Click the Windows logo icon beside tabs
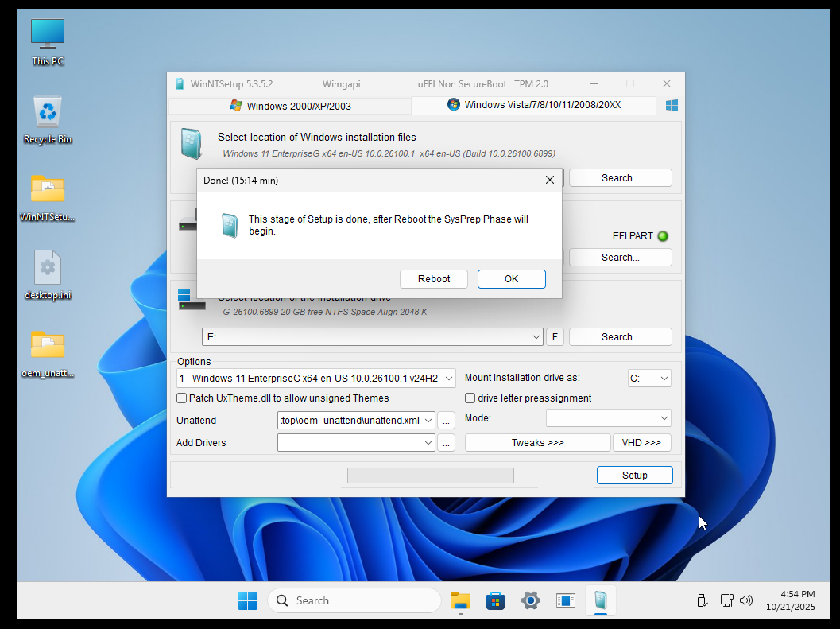This screenshot has width=840, height=629. pos(672,105)
